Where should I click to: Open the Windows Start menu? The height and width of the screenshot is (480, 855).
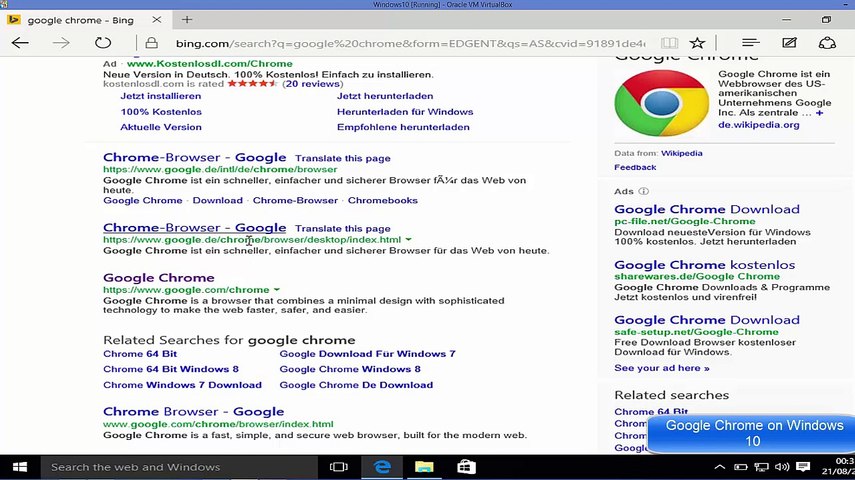click(20, 467)
